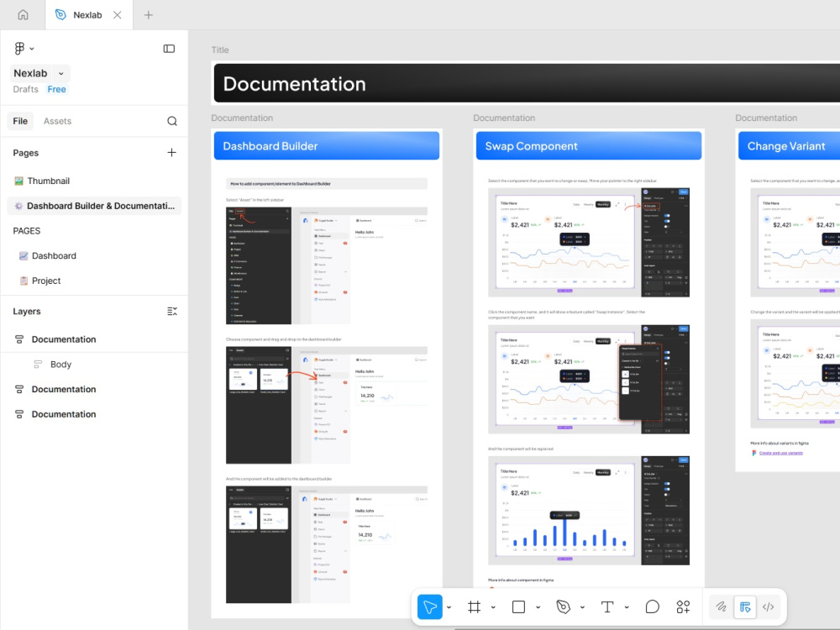The image size is (840, 630).
Task: Expand Pen tool options chevron
Action: tap(582, 607)
